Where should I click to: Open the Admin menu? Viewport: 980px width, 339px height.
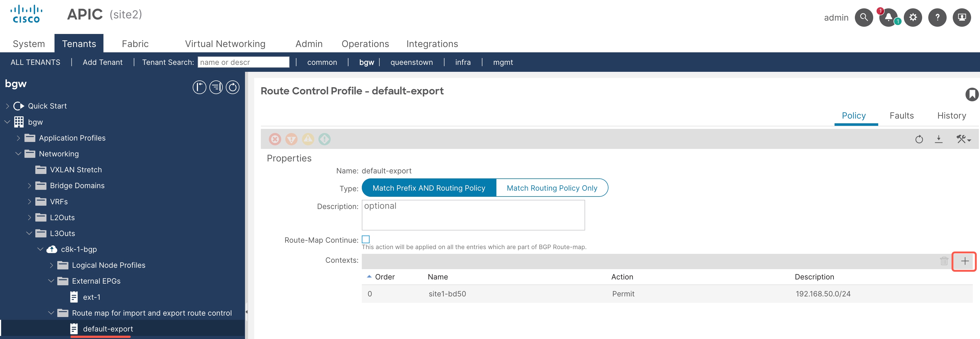pos(309,44)
